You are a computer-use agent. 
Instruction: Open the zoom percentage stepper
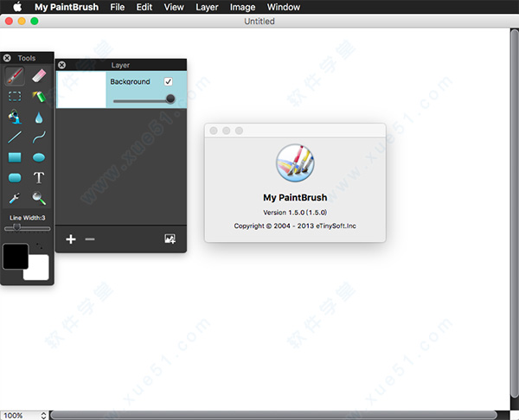(x=44, y=416)
